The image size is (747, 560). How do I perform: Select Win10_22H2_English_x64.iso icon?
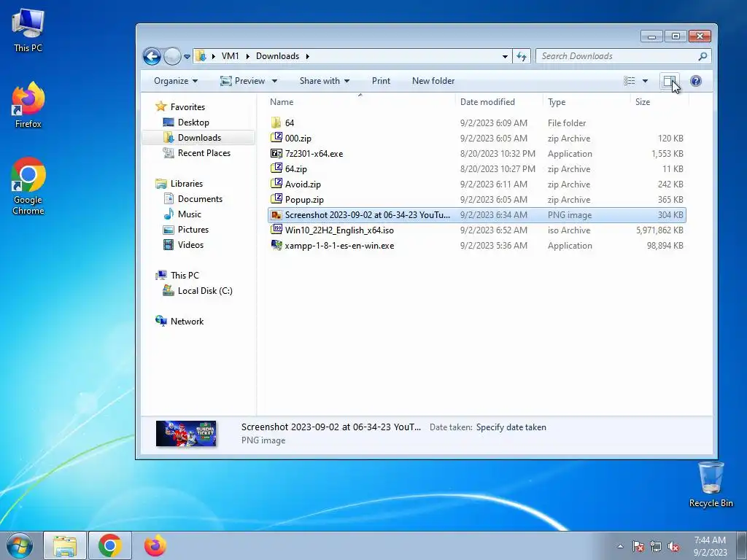point(276,230)
